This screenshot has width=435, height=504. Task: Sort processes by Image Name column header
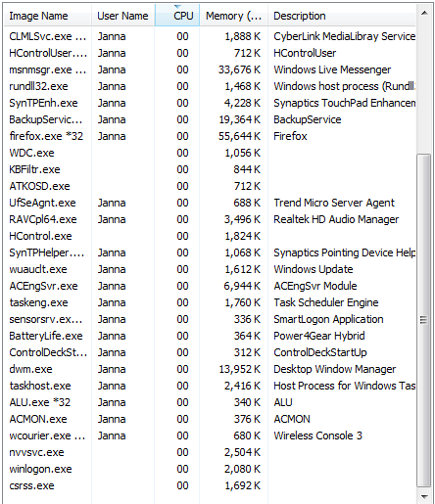coord(48,16)
